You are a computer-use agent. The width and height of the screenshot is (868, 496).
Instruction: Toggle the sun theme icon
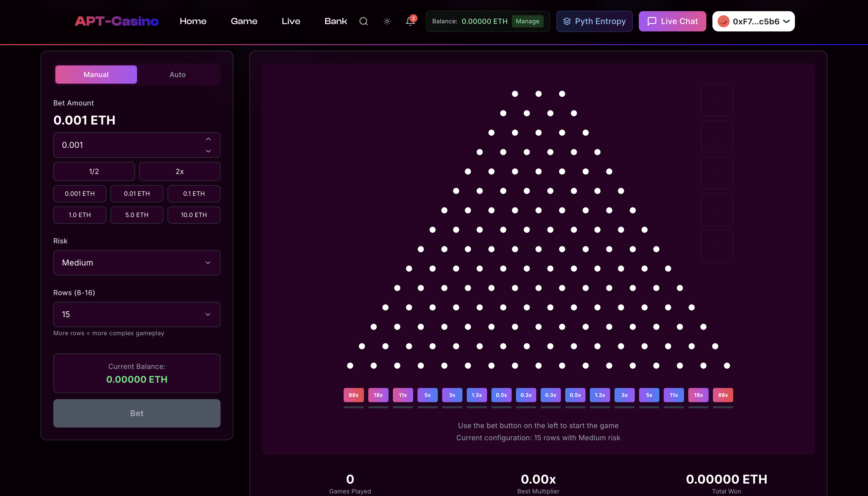coord(387,21)
